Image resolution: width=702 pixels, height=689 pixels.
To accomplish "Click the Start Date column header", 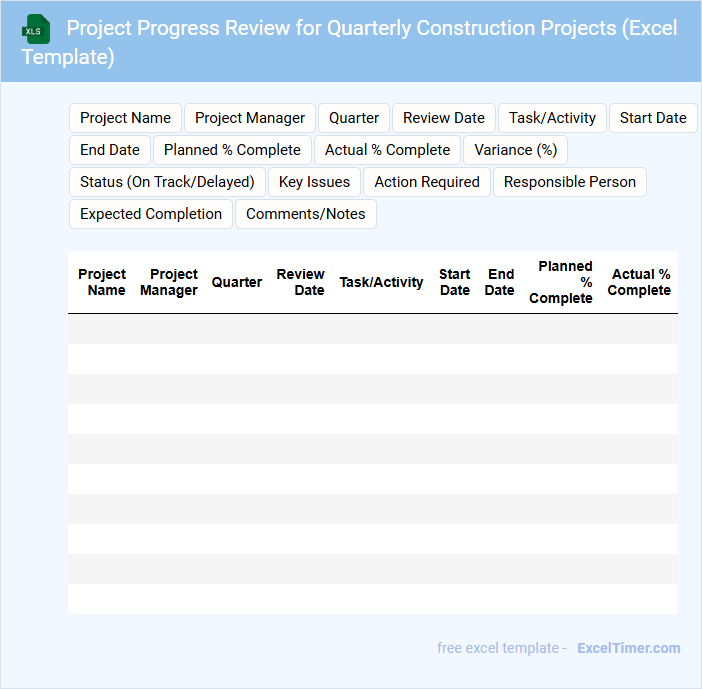I will click(x=454, y=282).
